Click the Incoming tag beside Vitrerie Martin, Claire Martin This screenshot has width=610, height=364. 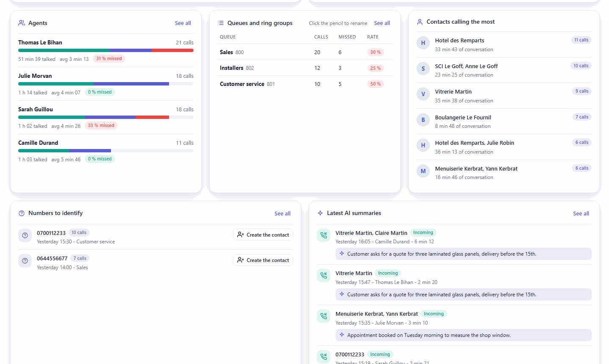click(423, 232)
